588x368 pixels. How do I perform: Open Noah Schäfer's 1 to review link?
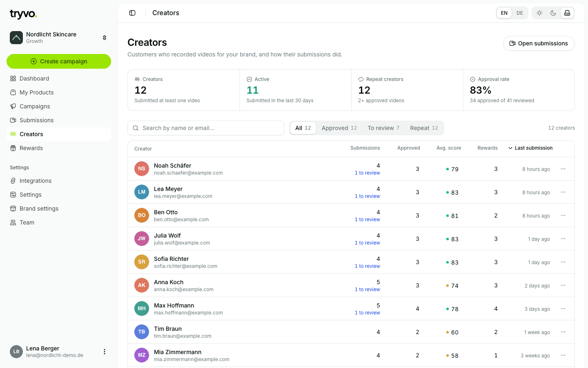[x=367, y=173]
